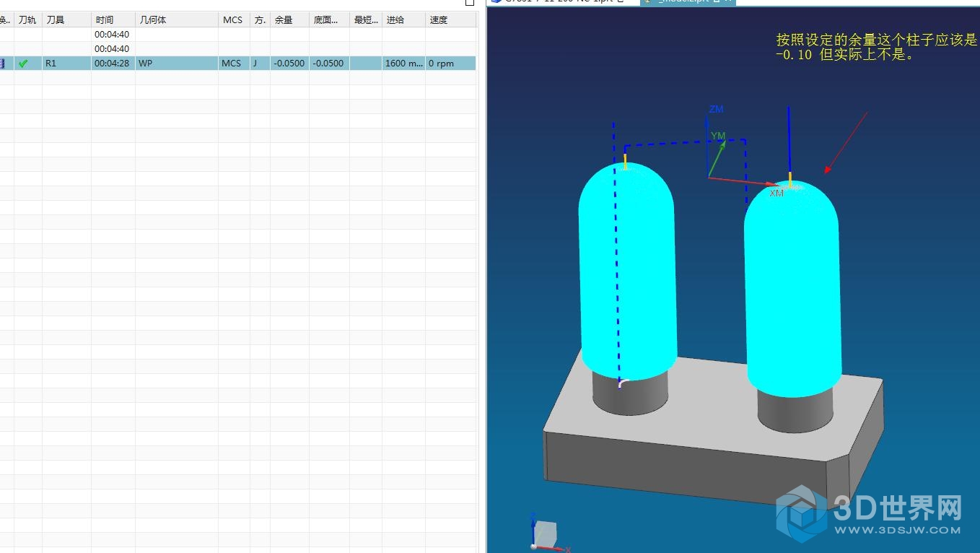Click the 方. column header
This screenshot has height=553, width=980.
coord(260,20)
